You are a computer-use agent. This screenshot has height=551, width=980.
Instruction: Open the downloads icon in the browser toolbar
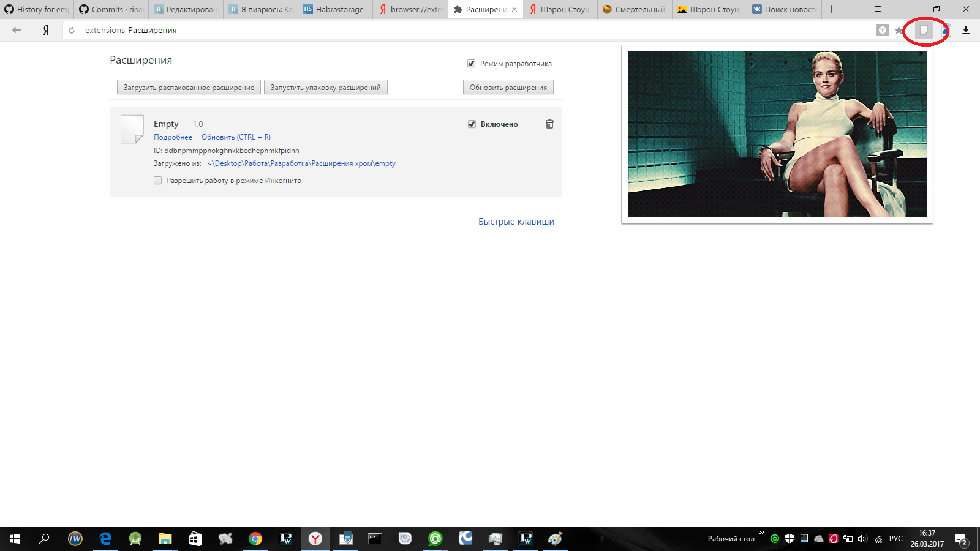(x=967, y=29)
